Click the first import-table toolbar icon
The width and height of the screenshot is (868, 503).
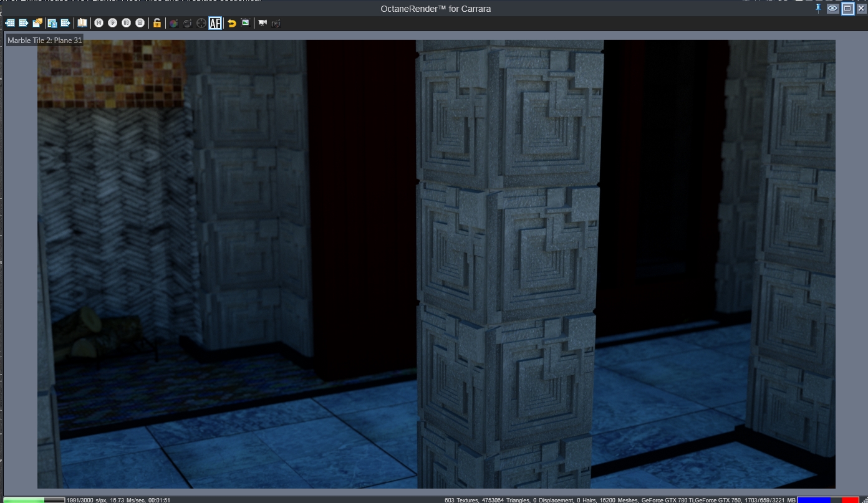[10, 23]
